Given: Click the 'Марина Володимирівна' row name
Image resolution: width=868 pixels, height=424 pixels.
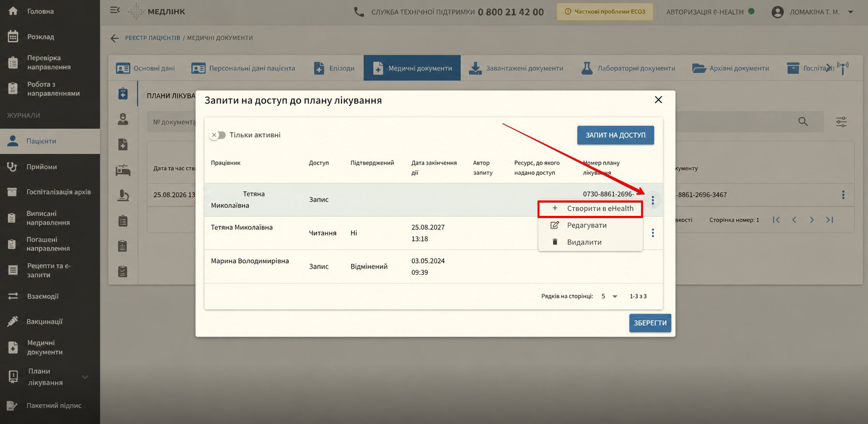Looking at the screenshot, I should tap(250, 261).
